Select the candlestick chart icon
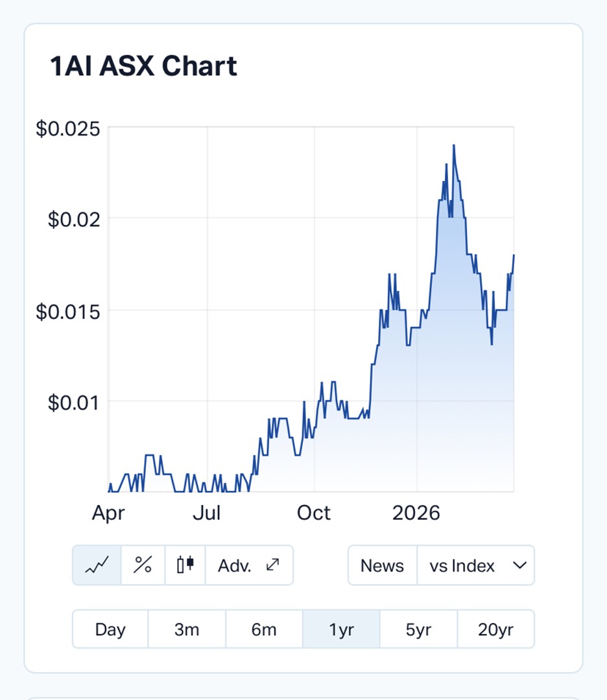 [185, 565]
